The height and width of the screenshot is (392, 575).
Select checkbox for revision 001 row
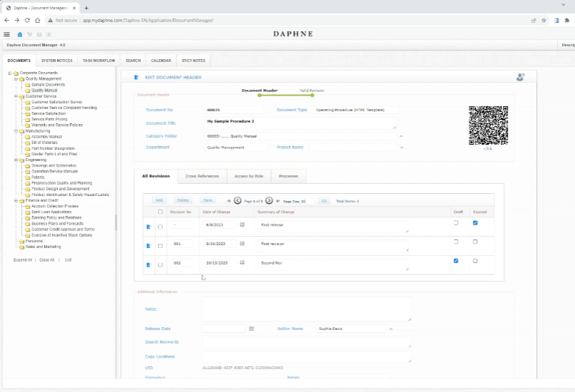161,246
